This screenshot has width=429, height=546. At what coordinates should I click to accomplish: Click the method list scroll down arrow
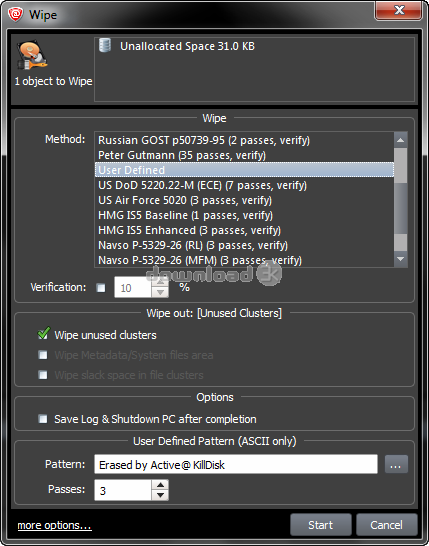tap(401, 259)
